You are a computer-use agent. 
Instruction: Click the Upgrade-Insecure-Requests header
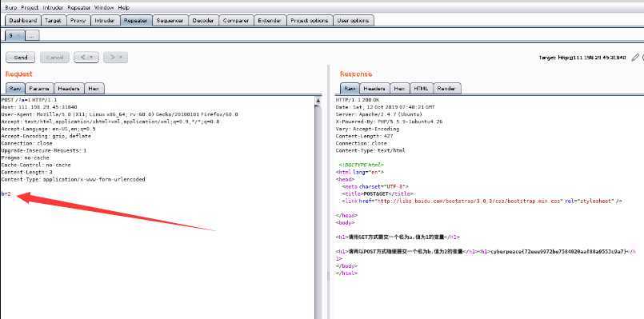click(x=44, y=150)
